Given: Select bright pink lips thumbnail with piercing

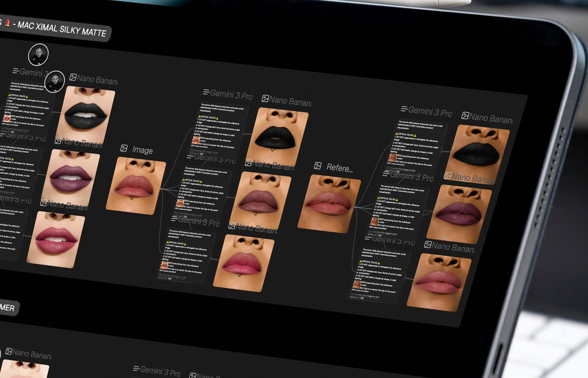Looking at the screenshot, I should tap(243, 263).
